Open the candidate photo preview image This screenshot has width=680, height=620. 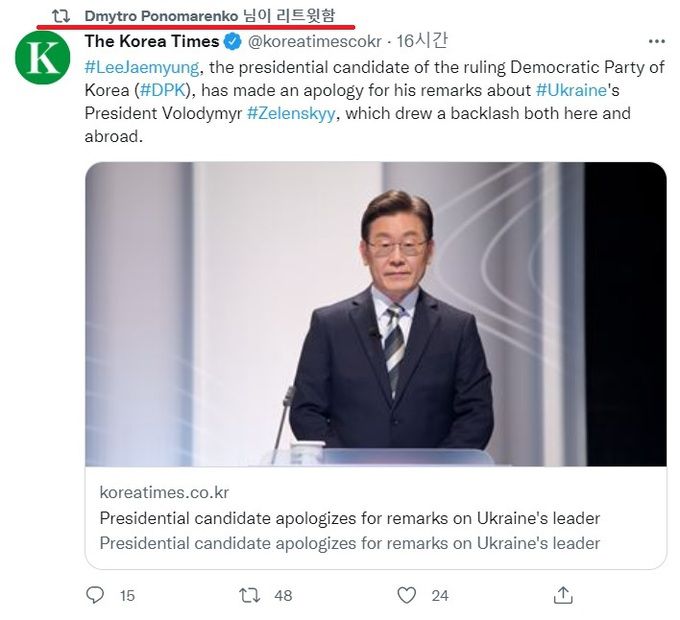375,314
